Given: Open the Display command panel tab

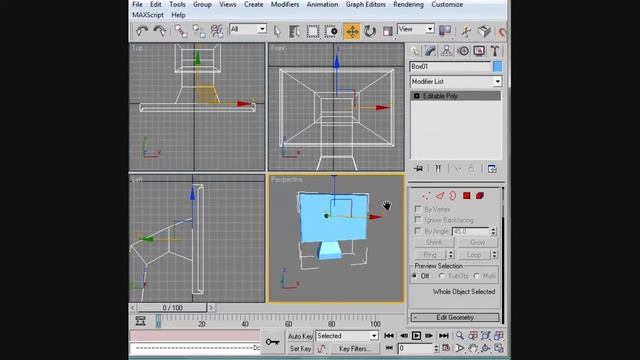Looking at the screenshot, I should point(479,51).
